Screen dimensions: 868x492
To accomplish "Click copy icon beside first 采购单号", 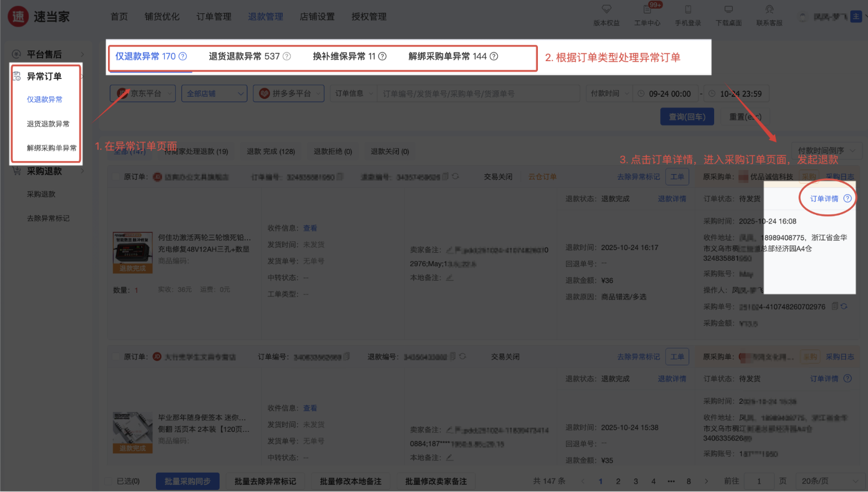I will (x=834, y=306).
